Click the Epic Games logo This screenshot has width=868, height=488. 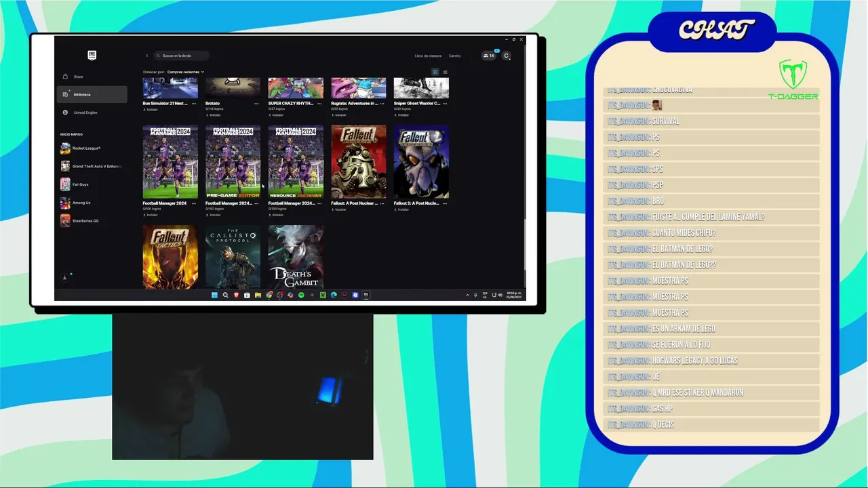pyautogui.click(x=92, y=56)
